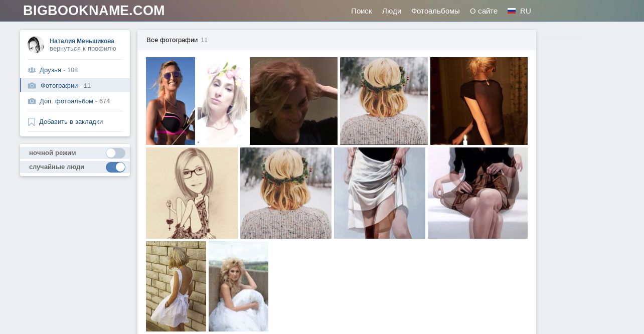Enable the ночной режим switch
The image size is (644, 334).
click(115, 153)
